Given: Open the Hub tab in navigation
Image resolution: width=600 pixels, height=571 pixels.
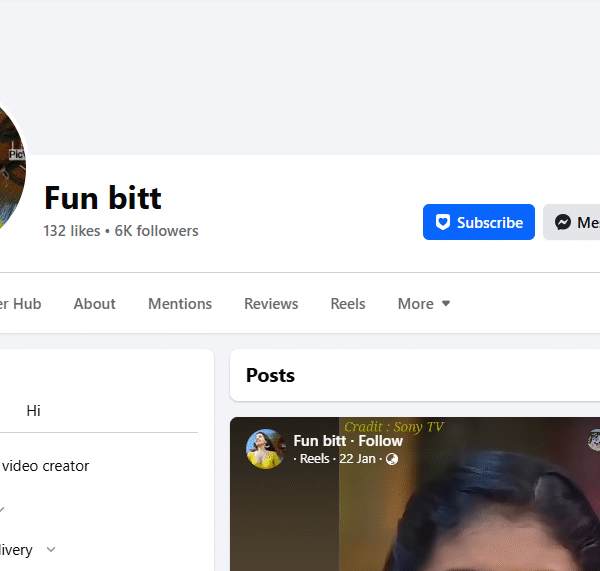Looking at the screenshot, I should 21,303.
